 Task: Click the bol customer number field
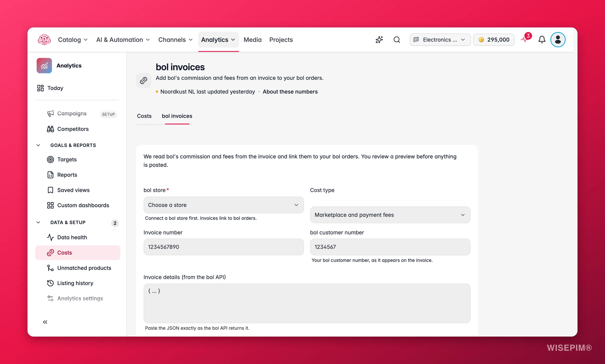point(390,247)
